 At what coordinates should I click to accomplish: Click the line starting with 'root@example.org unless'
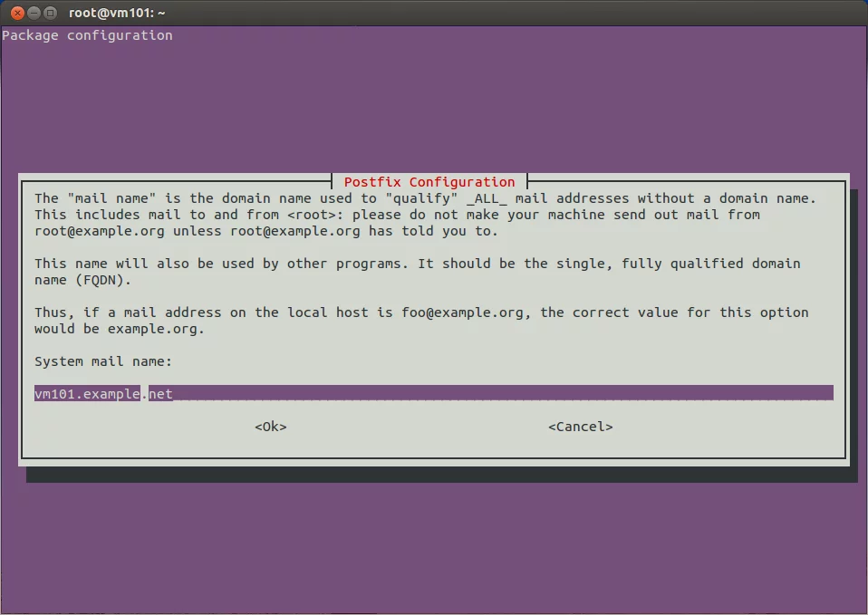[x=266, y=231]
